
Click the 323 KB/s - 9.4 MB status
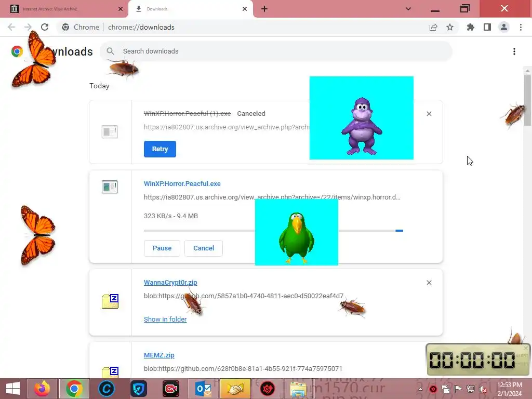(170, 216)
